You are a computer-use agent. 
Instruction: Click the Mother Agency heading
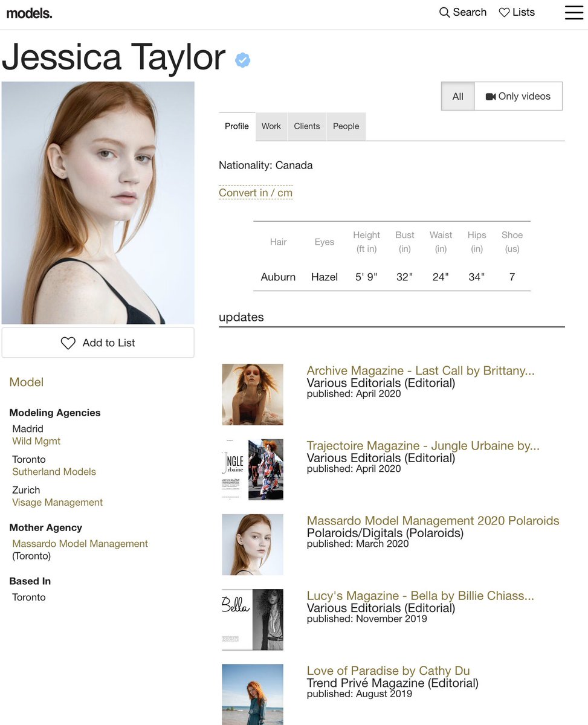pyautogui.click(x=45, y=527)
